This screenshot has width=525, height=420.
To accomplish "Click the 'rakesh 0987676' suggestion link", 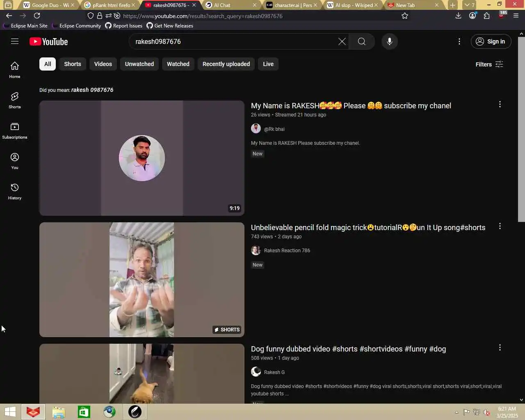I will tap(92, 90).
